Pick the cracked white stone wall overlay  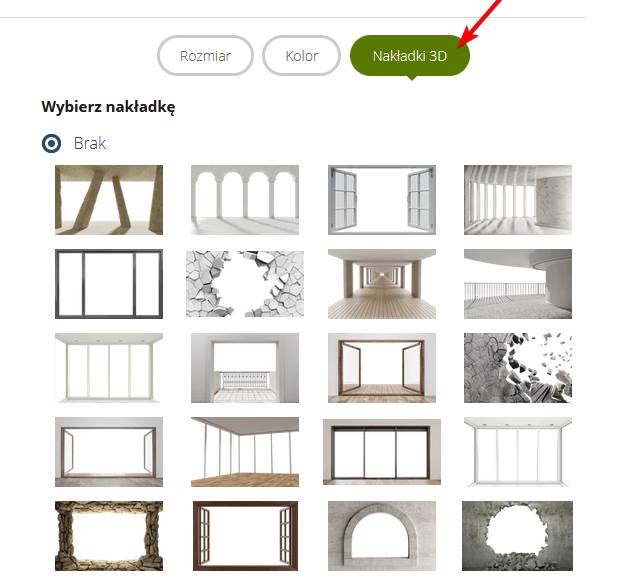[x=245, y=284]
